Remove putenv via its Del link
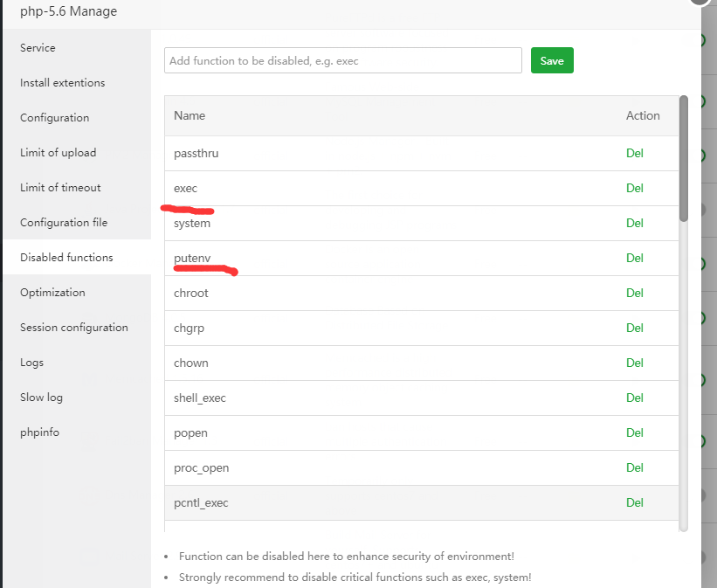 pyautogui.click(x=634, y=258)
